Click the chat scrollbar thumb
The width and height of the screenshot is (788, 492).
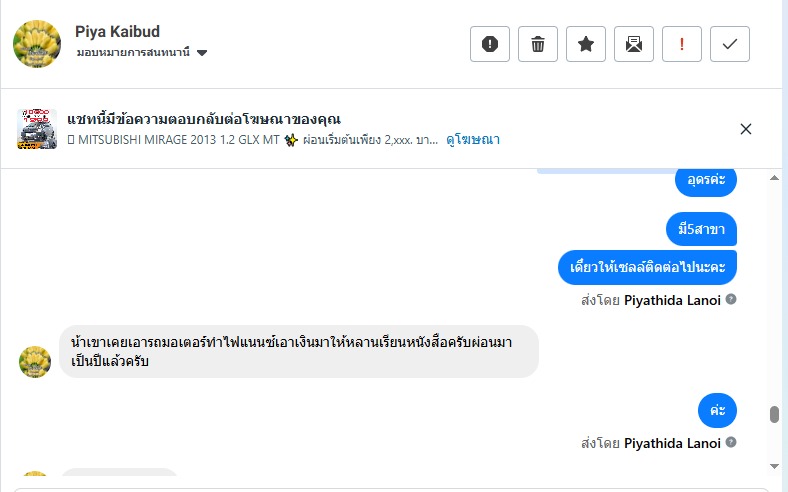(774, 415)
